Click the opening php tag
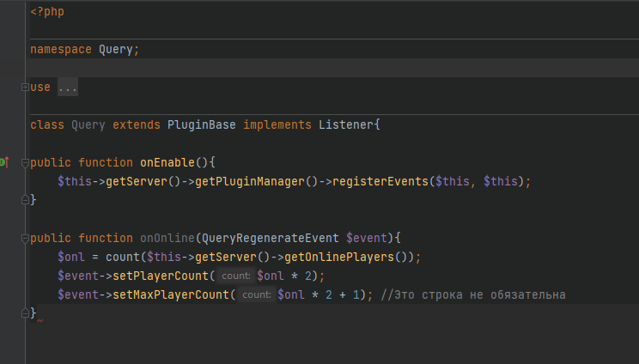The width and height of the screenshot is (639, 364). point(47,12)
